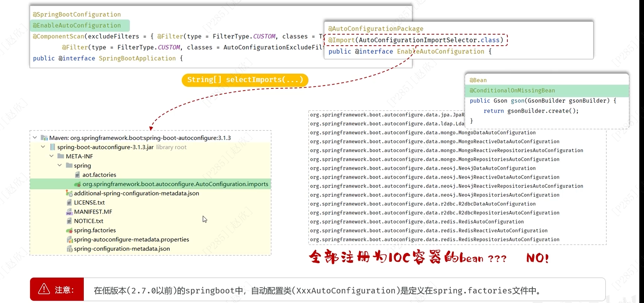This screenshot has width=644, height=303.
Task: Collapse the spring folder chevron
Action: point(60,165)
